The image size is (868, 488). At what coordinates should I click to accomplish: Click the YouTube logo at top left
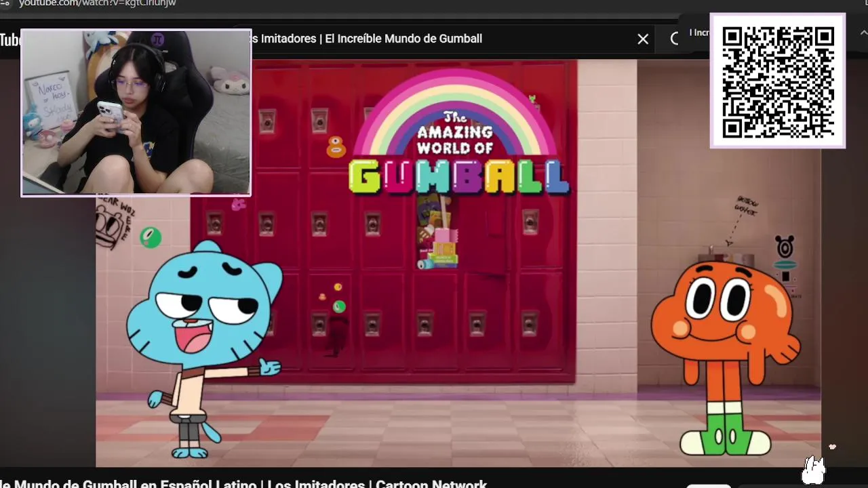(9, 40)
